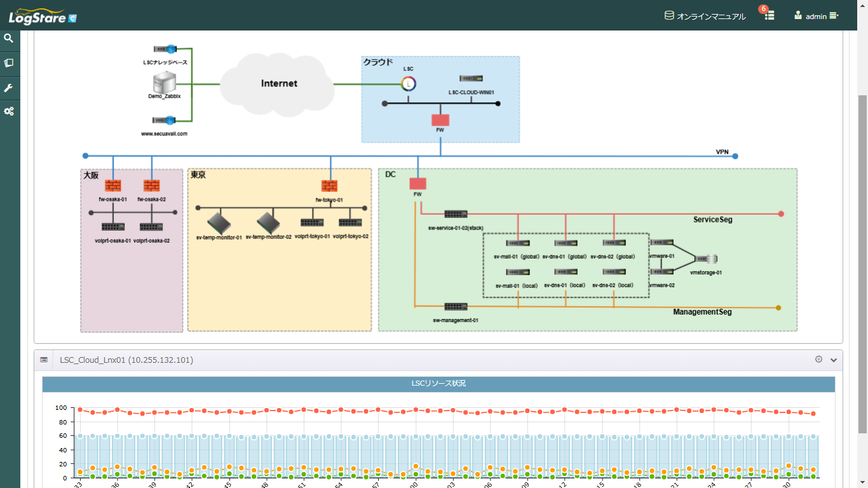The width and height of the screenshot is (868, 488).
Task: Select the fw-tokyo-01 firewall icon
Action: tap(329, 186)
